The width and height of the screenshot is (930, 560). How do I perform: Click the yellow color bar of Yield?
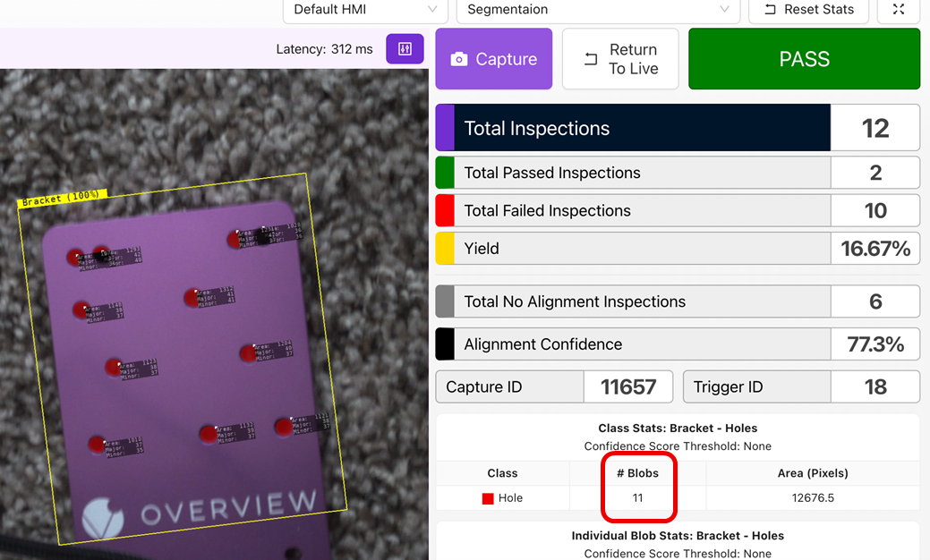coord(445,249)
